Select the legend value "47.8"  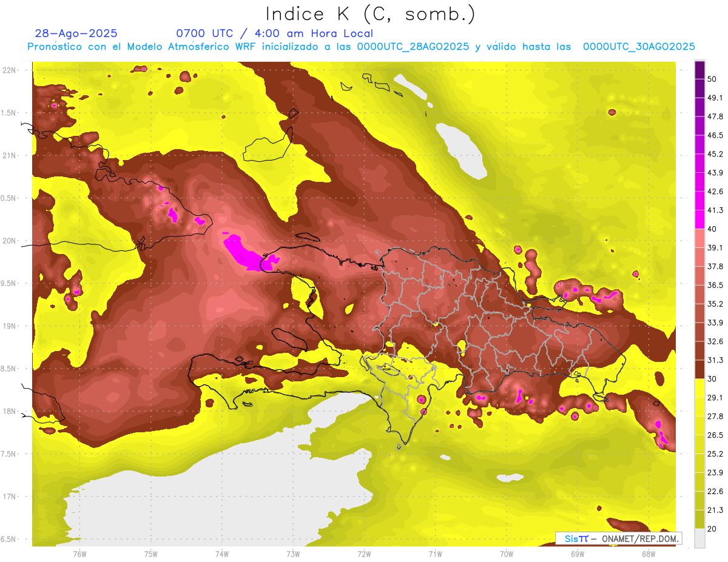(715, 116)
